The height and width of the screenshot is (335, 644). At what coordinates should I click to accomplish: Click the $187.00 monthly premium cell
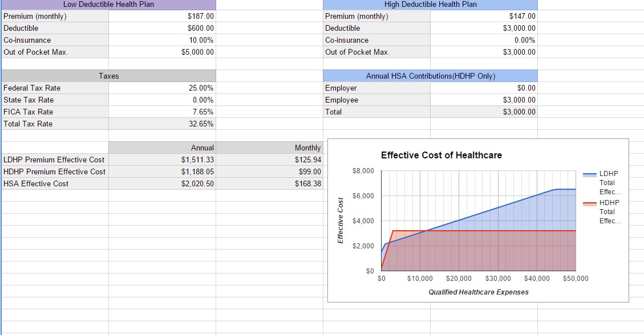pyautogui.click(x=162, y=16)
